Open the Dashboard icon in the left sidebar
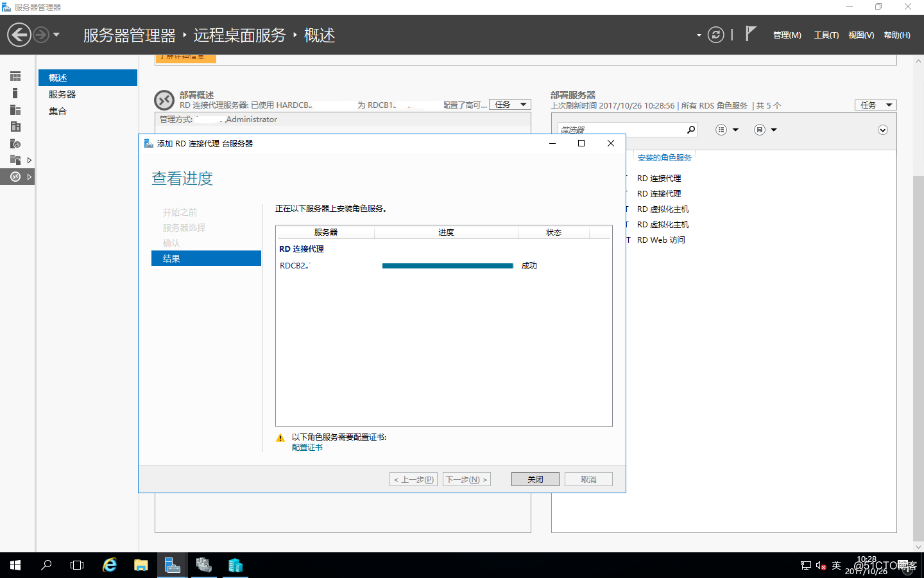 pyautogui.click(x=15, y=76)
